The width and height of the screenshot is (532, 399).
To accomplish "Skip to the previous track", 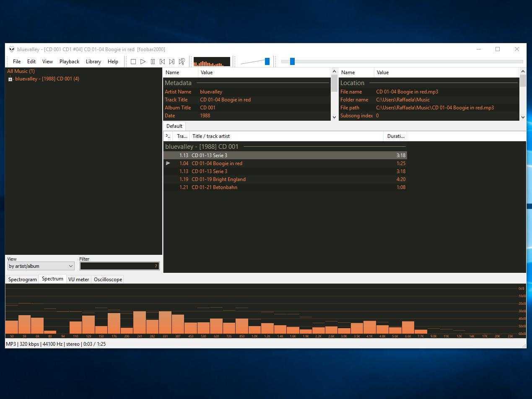I will 162,62.
